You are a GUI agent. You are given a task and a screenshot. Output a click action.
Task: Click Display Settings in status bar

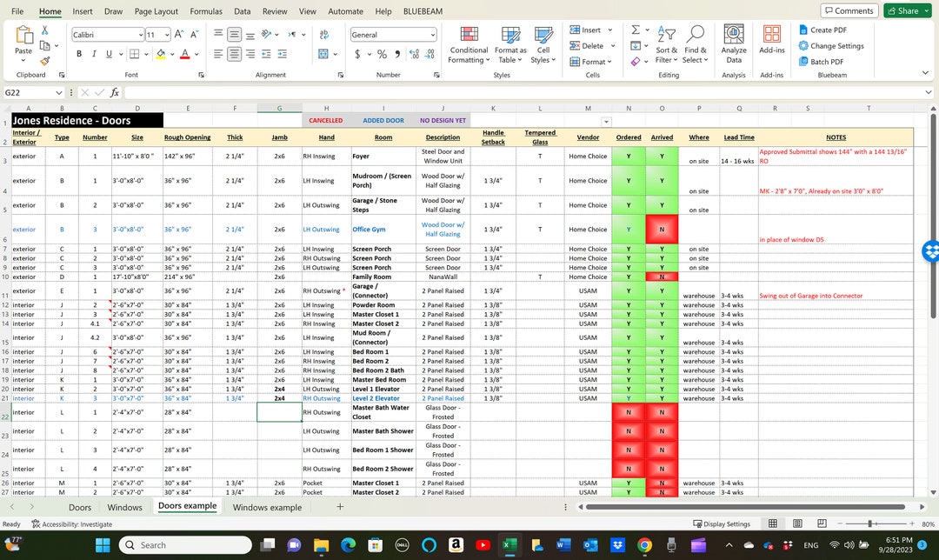click(722, 524)
